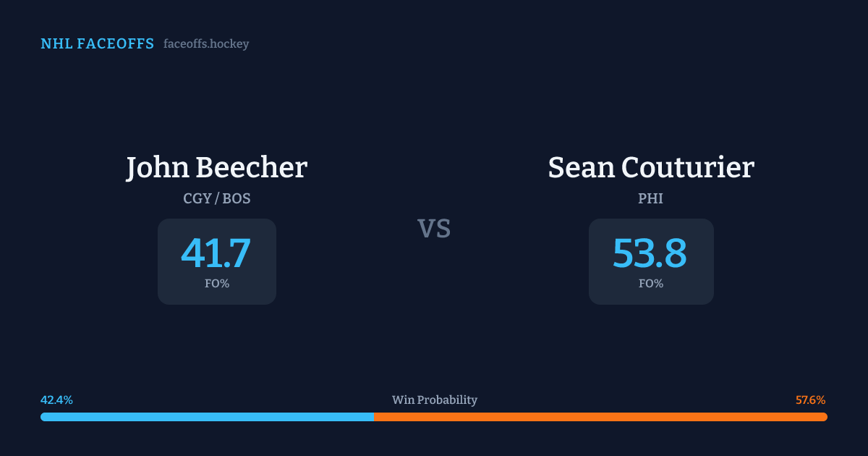Click the 57.6% win probability figure
Screen dimensions: 868x456
click(811, 400)
